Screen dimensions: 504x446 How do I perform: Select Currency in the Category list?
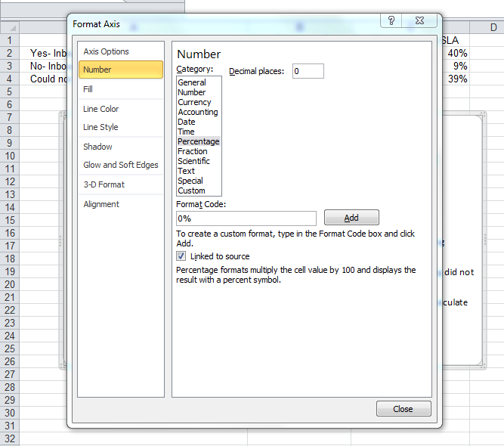coord(194,102)
